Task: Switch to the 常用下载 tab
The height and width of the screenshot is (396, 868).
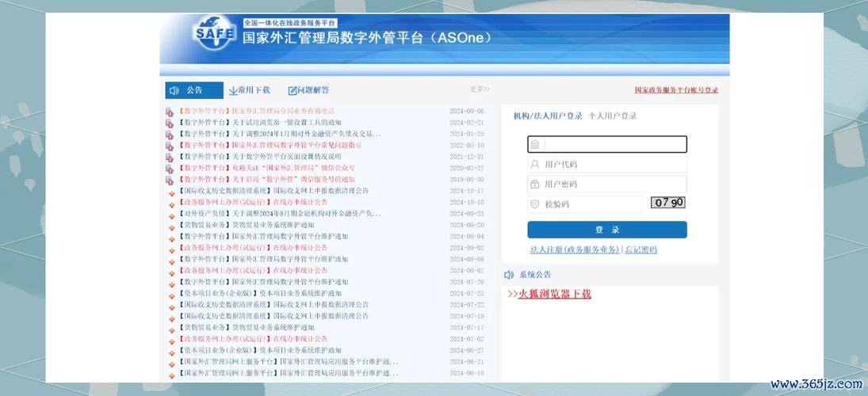Action: tap(250, 90)
